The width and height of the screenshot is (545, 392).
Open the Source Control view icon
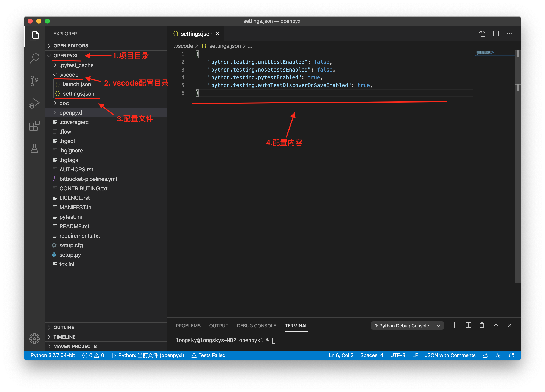(34, 81)
